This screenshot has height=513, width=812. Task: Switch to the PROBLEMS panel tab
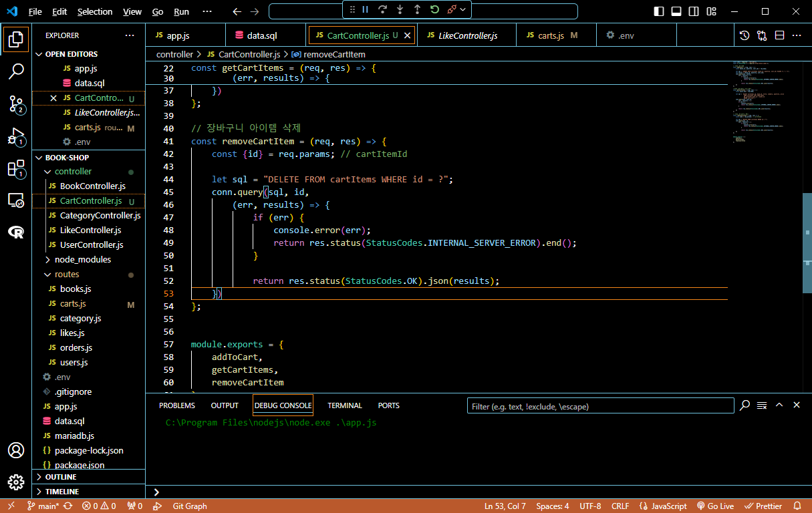[177, 405]
